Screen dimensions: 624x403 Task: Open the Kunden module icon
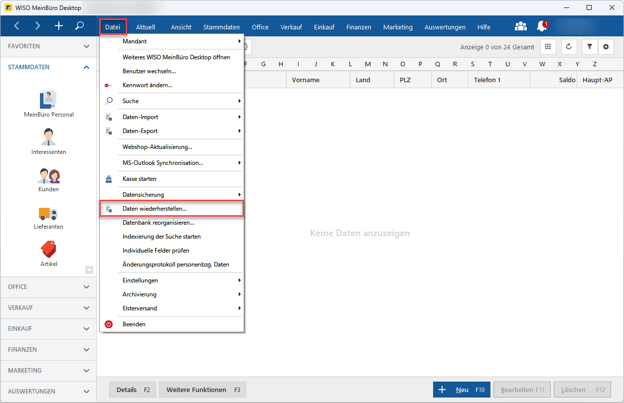pyautogui.click(x=48, y=177)
